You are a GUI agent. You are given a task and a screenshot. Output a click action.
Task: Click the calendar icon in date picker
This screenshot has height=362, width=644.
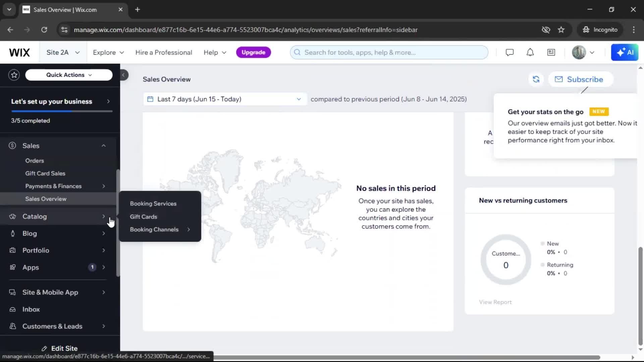(x=150, y=99)
